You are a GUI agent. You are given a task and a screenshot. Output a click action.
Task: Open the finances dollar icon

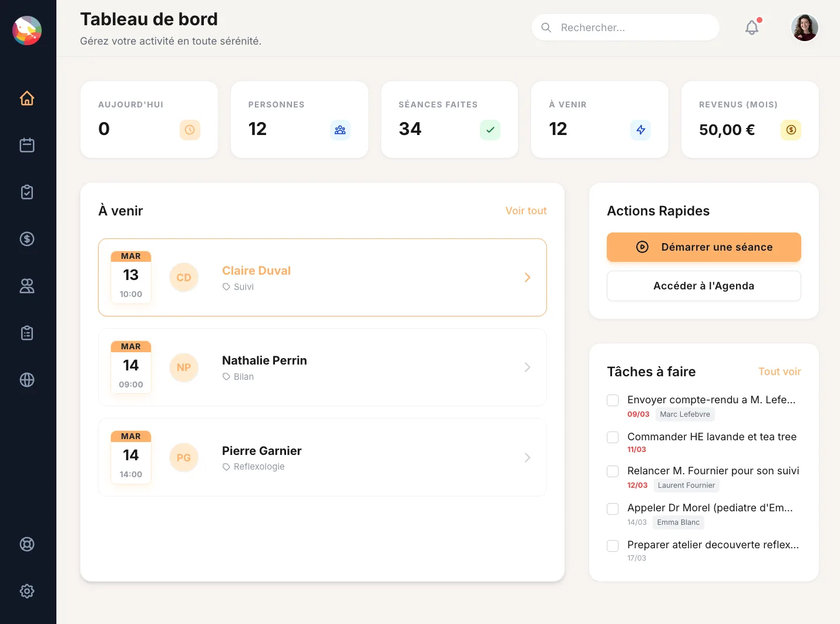click(27, 239)
